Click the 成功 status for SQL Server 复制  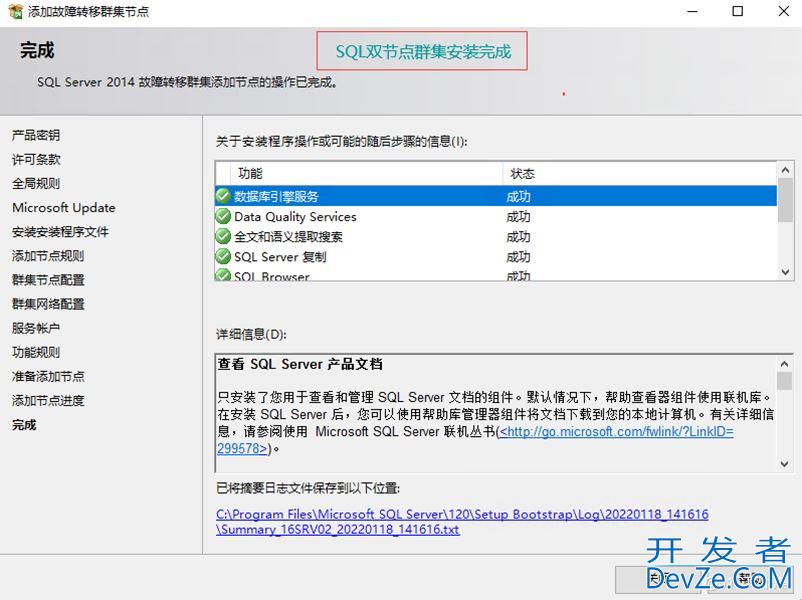click(x=518, y=257)
